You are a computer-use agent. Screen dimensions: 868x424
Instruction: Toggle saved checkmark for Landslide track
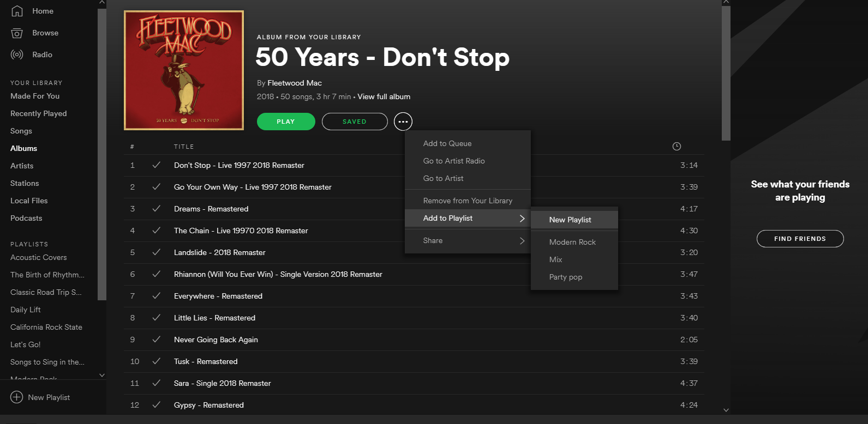156,252
